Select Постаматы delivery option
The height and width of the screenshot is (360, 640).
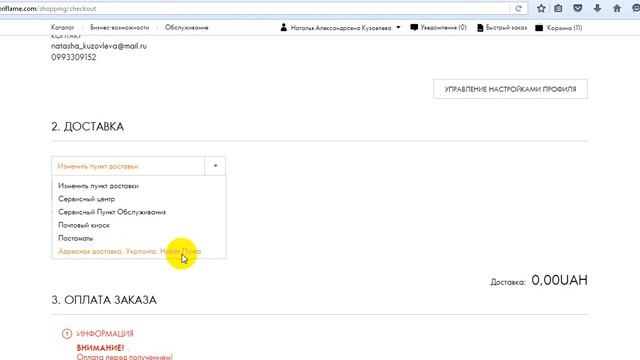pos(76,238)
